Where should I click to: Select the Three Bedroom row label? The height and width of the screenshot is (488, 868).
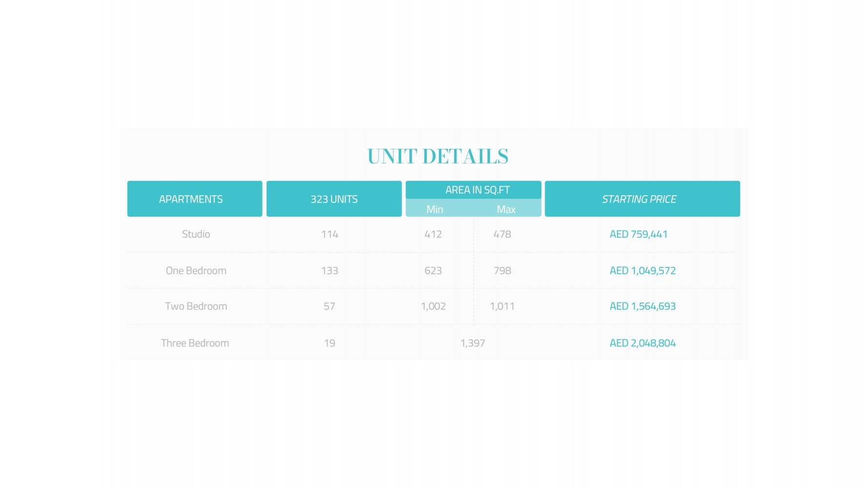195,343
